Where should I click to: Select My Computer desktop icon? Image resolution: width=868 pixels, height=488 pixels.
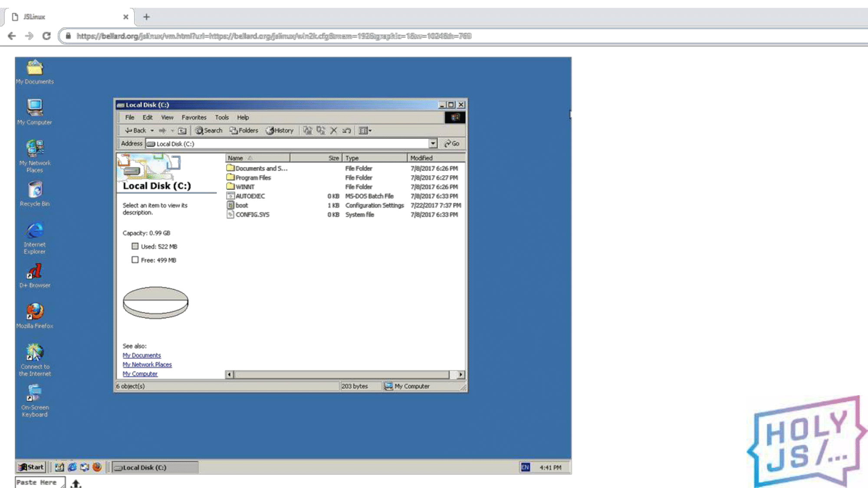pyautogui.click(x=35, y=112)
